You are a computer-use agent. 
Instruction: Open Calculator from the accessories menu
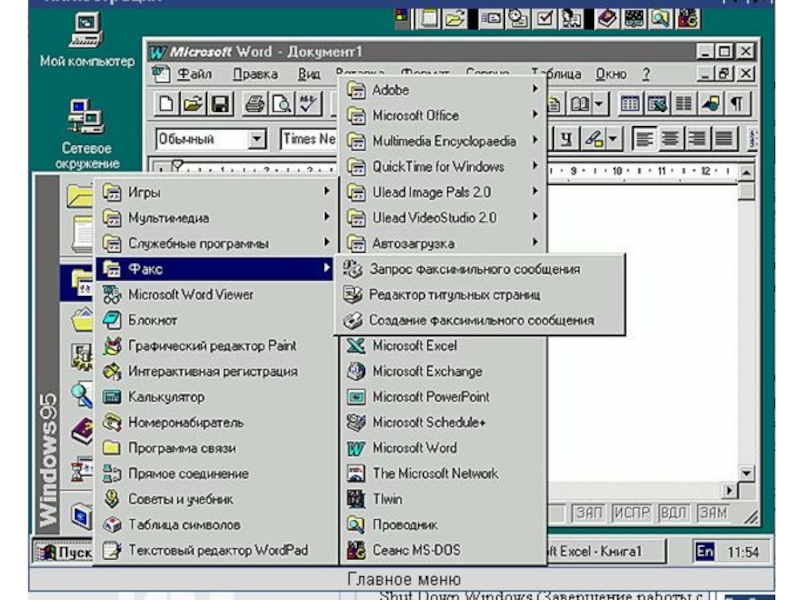(166, 397)
